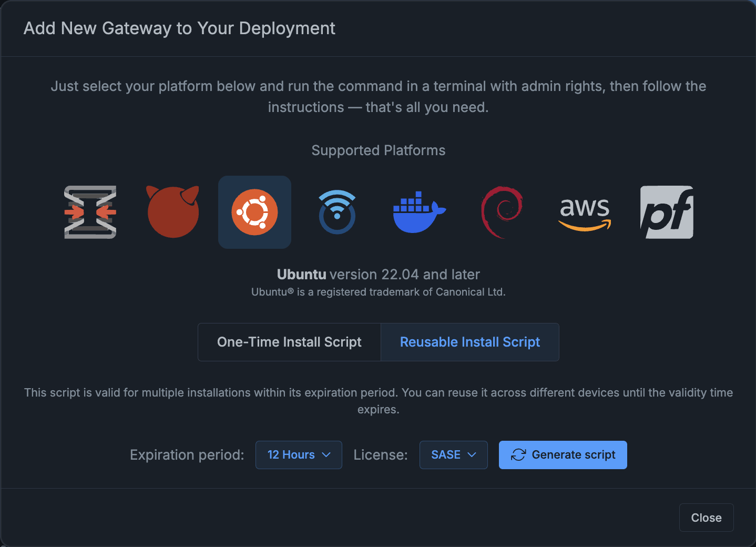Open the 12 Hours expiration dropdown

click(x=299, y=455)
